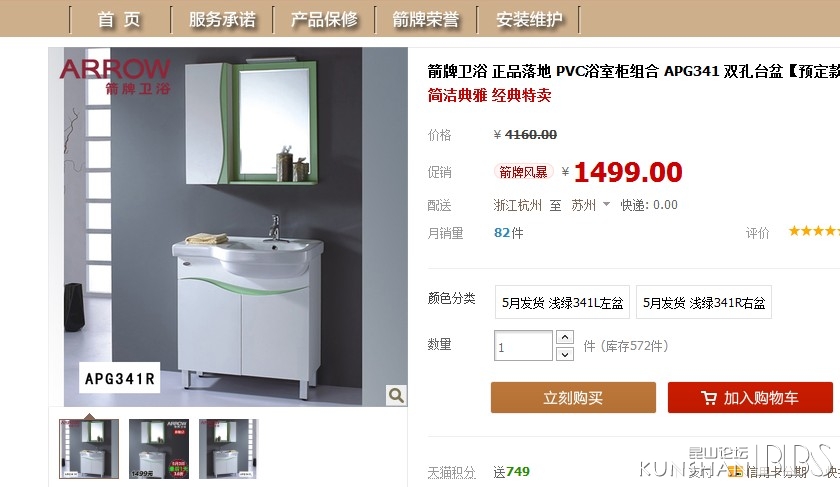Screen dimensions: 840x487
Task: Click the shopping cart icon on red button
Action: (709, 398)
